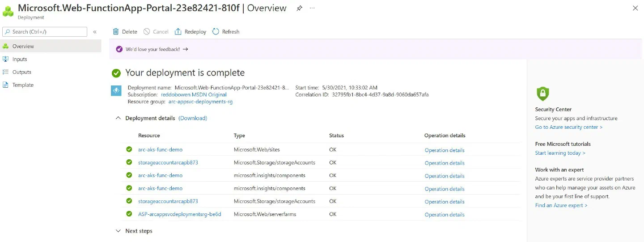Collapse the sidebar with double chevron
The width and height of the screenshot is (644, 242).
point(95,32)
